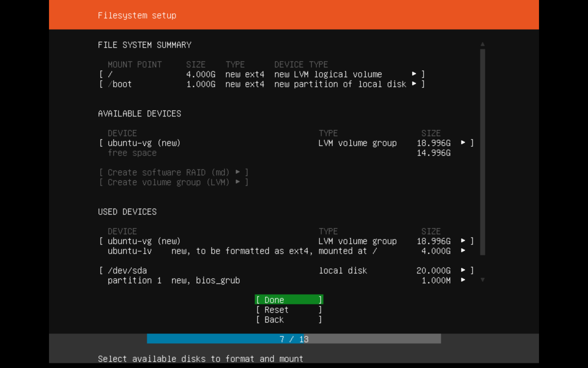
Task: Click the MOUNT POINT column header
Action: [135, 64]
